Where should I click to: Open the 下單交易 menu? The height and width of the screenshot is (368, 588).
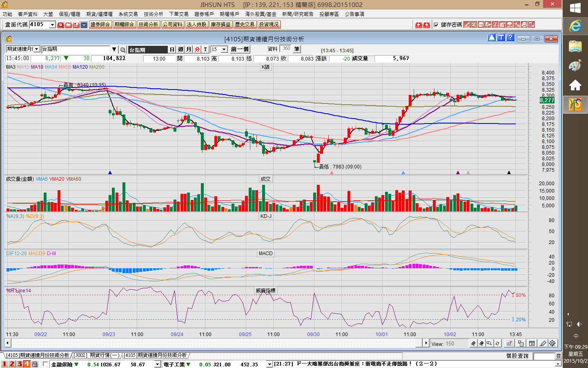click(x=179, y=14)
